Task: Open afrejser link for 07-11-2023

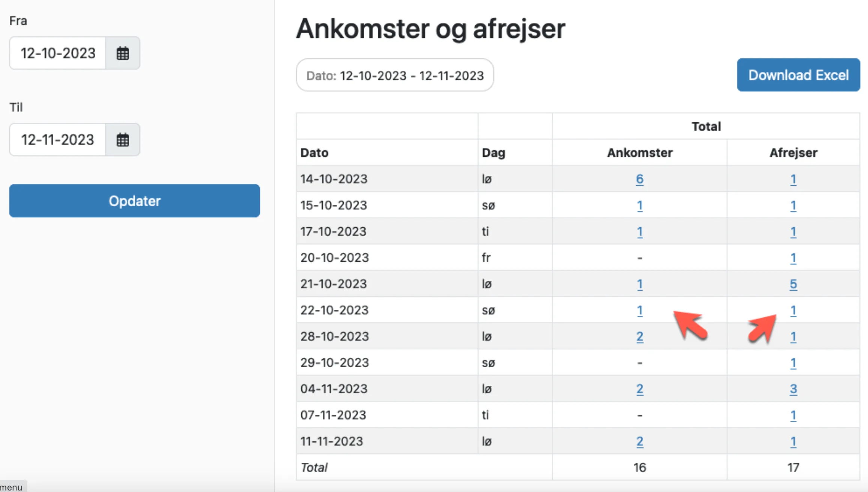Action: (x=793, y=415)
